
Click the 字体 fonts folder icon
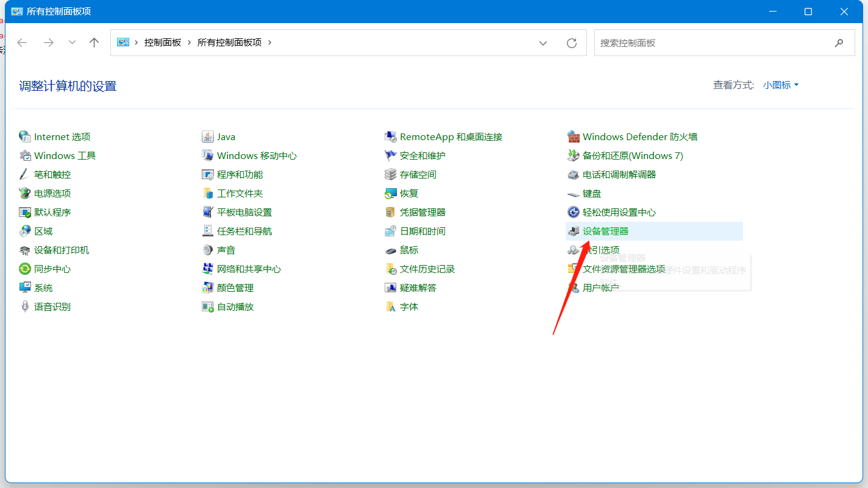(x=390, y=306)
